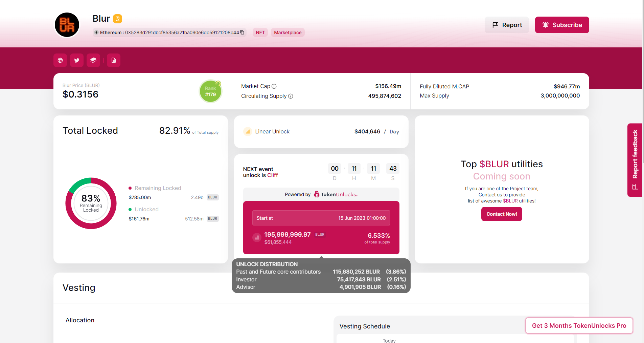Click the $785.00m remaining locked value

click(x=140, y=197)
